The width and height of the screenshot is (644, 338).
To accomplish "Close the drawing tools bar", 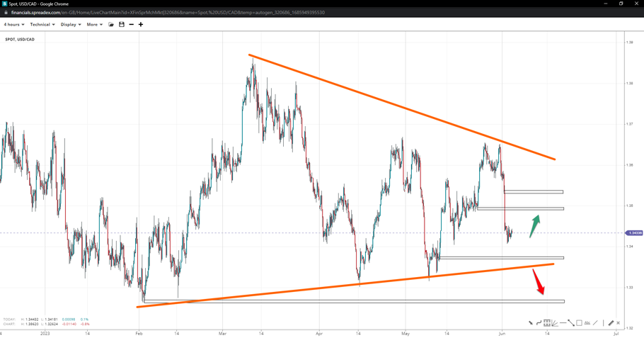I will pyautogui.click(x=619, y=323).
